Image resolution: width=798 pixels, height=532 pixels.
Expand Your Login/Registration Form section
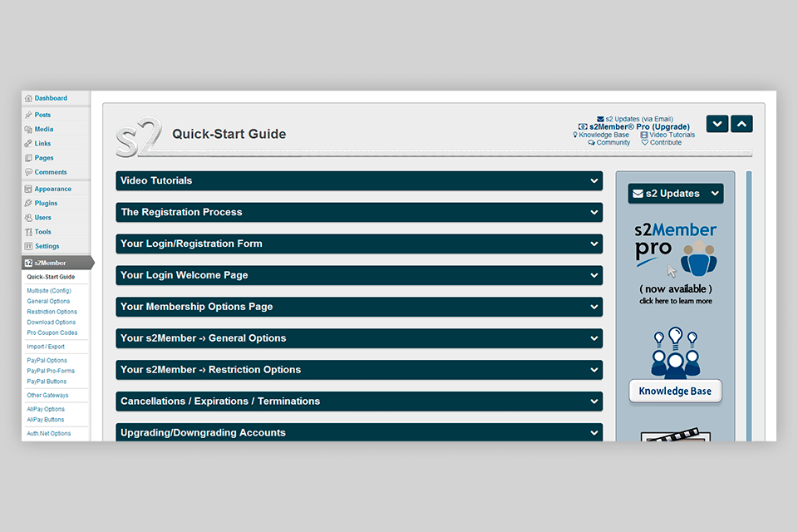(x=359, y=244)
